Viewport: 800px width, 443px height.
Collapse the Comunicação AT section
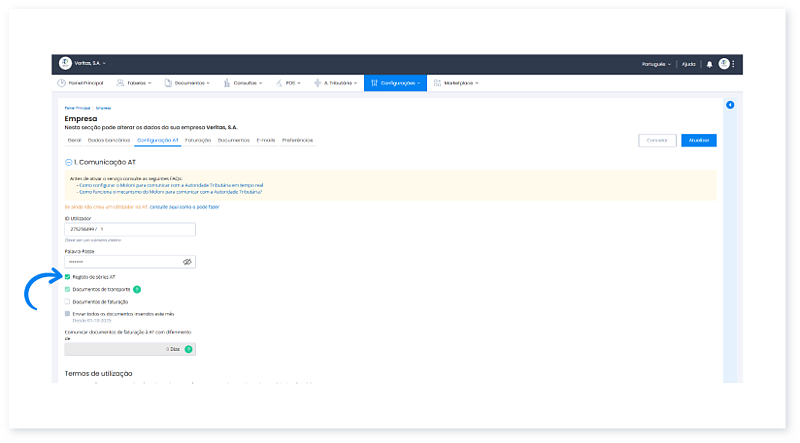(68, 161)
